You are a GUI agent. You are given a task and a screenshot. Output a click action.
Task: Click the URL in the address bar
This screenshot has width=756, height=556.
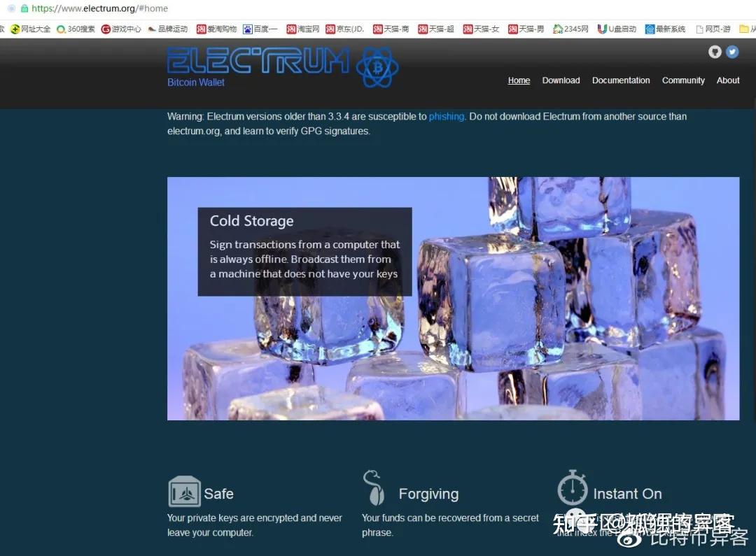(100, 8)
